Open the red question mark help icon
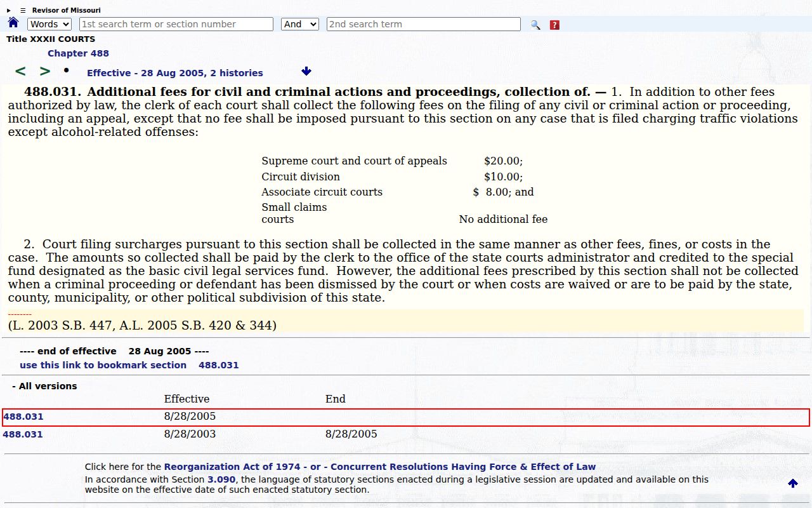 click(554, 25)
